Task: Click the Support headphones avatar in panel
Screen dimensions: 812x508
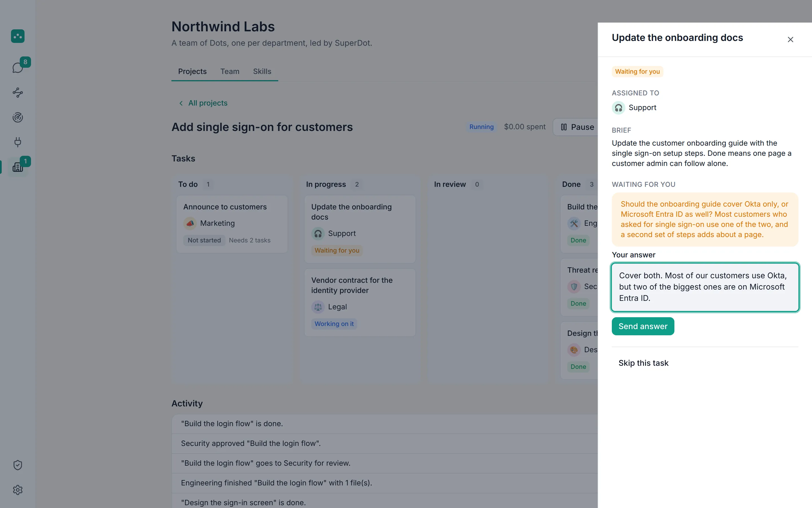Action: [x=618, y=108]
